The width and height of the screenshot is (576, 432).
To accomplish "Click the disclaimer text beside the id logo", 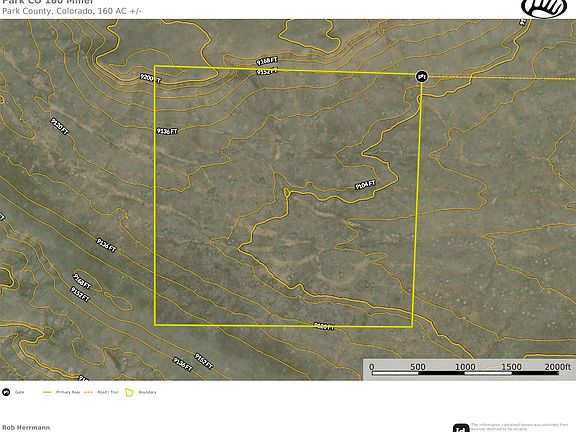I will click(519, 426).
